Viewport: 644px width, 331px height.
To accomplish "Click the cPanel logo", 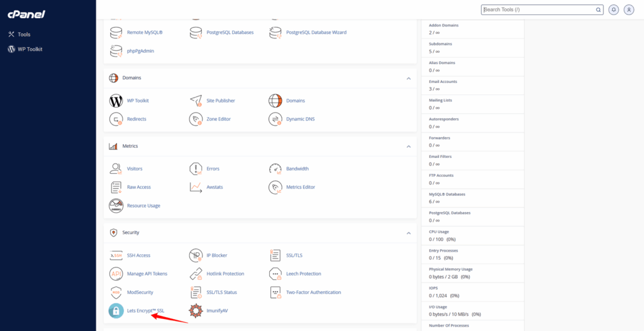I will point(26,14).
